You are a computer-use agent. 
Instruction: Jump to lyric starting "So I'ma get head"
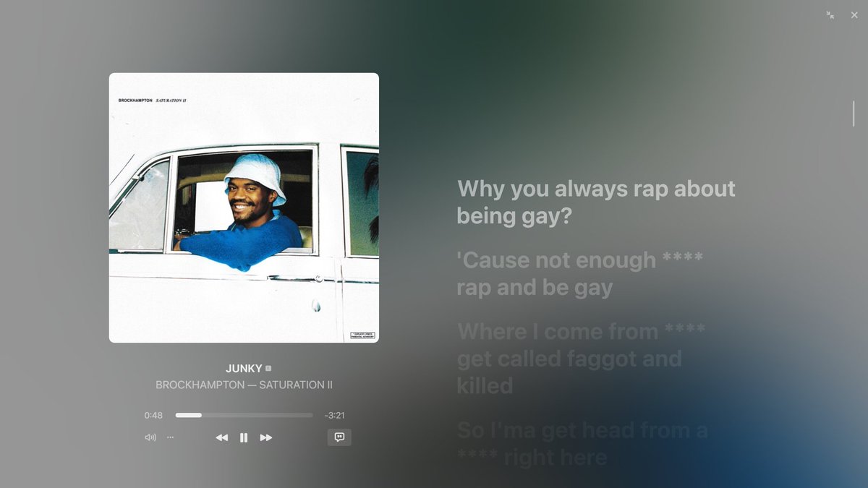tap(582, 443)
